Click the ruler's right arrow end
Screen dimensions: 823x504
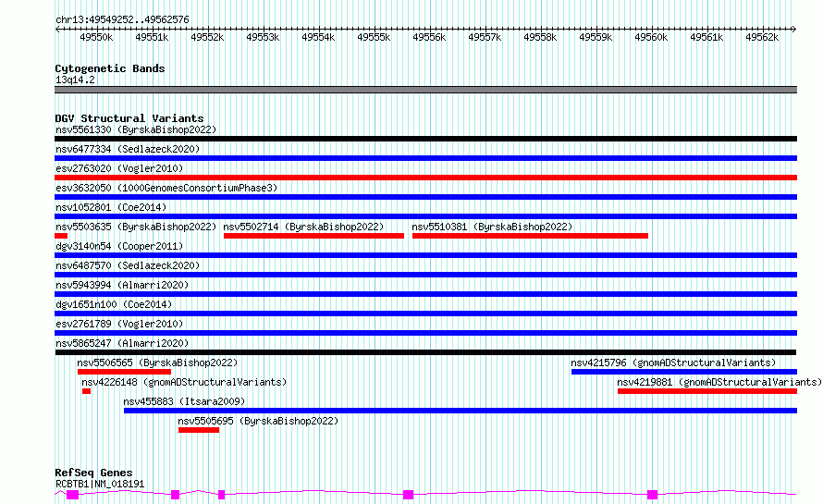pos(794,29)
